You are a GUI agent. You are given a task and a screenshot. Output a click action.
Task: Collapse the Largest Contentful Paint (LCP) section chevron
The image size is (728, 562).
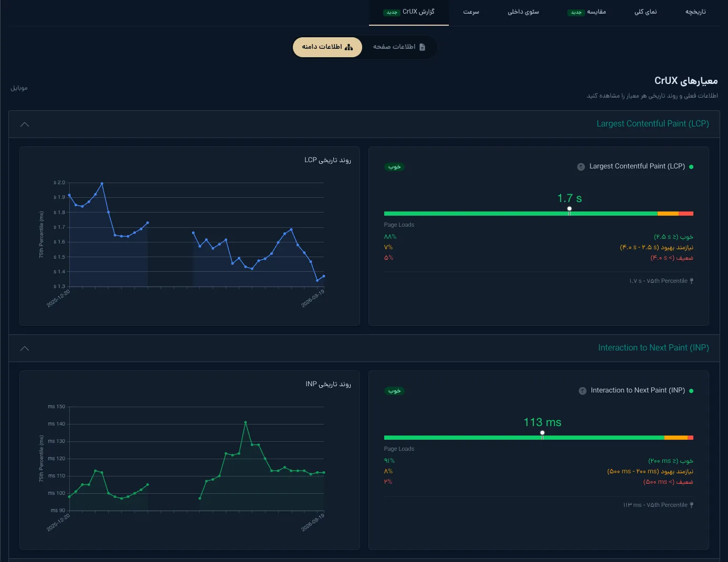[x=25, y=124]
